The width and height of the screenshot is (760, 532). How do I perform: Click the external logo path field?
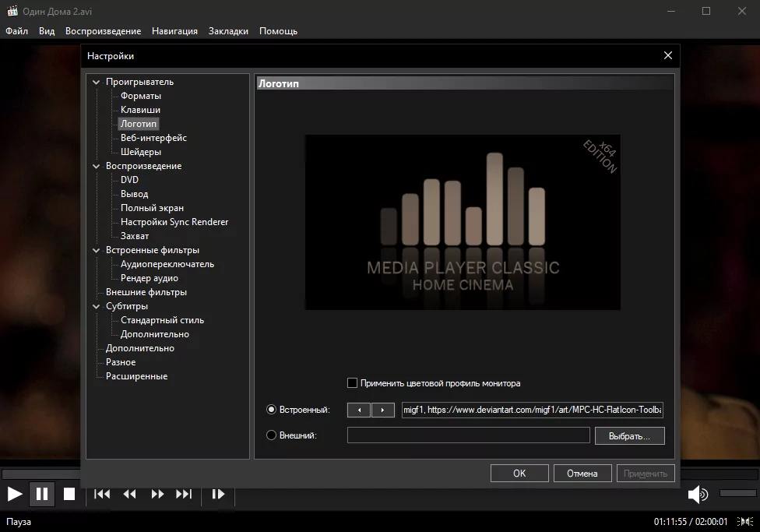468,435
